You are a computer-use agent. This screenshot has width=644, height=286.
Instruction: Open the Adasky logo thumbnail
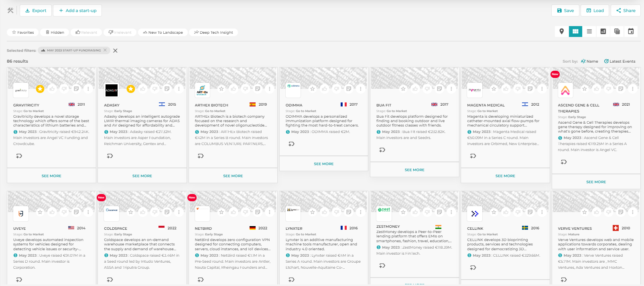pos(112,90)
